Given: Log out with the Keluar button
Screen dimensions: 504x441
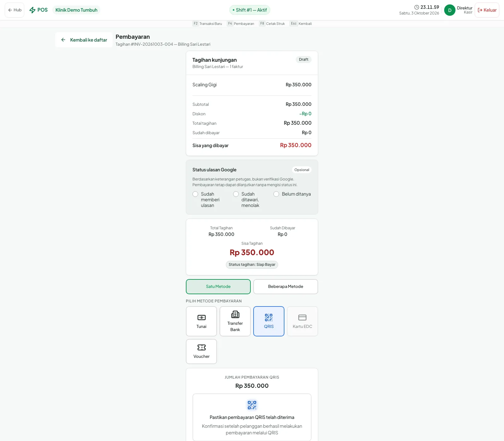Looking at the screenshot, I should tap(487, 10).
